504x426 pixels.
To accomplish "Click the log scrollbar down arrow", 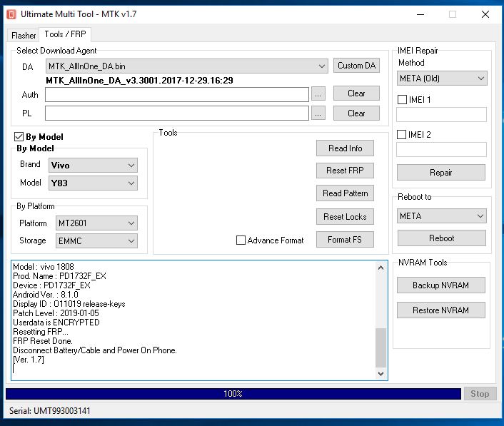I will [381, 374].
